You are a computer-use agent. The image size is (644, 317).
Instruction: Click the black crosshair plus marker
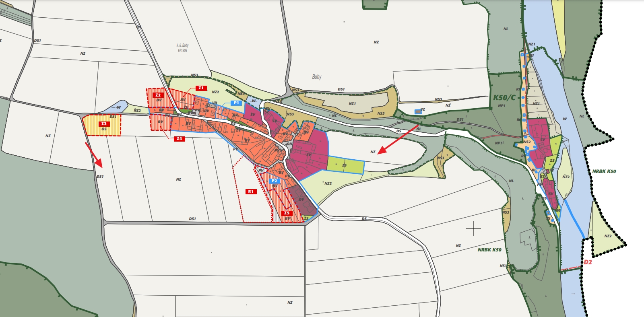(473, 228)
